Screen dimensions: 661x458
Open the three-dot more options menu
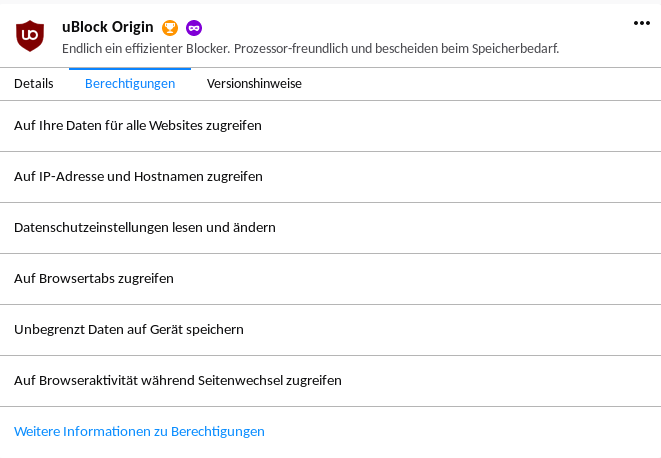click(642, 23)
